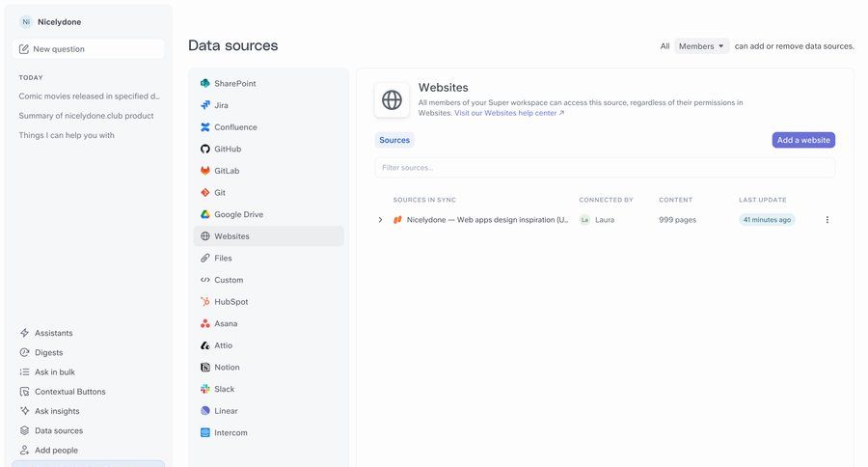
Task: Open 'Things I can help you with' chat
Action: click(67, 135)
